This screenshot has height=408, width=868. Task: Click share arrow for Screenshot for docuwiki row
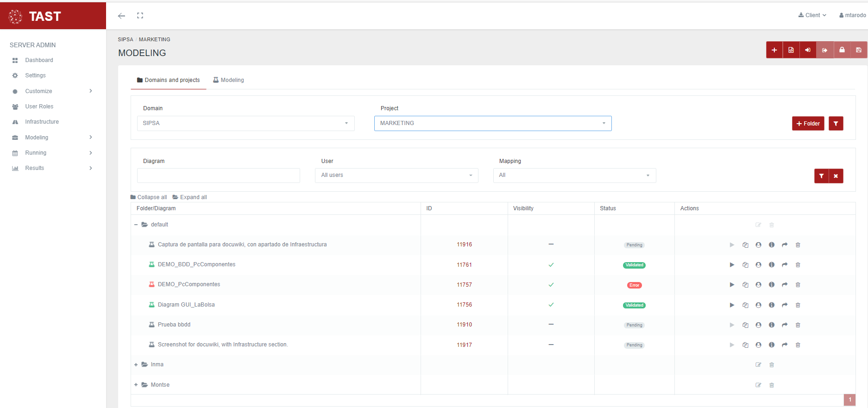(785, 345)
